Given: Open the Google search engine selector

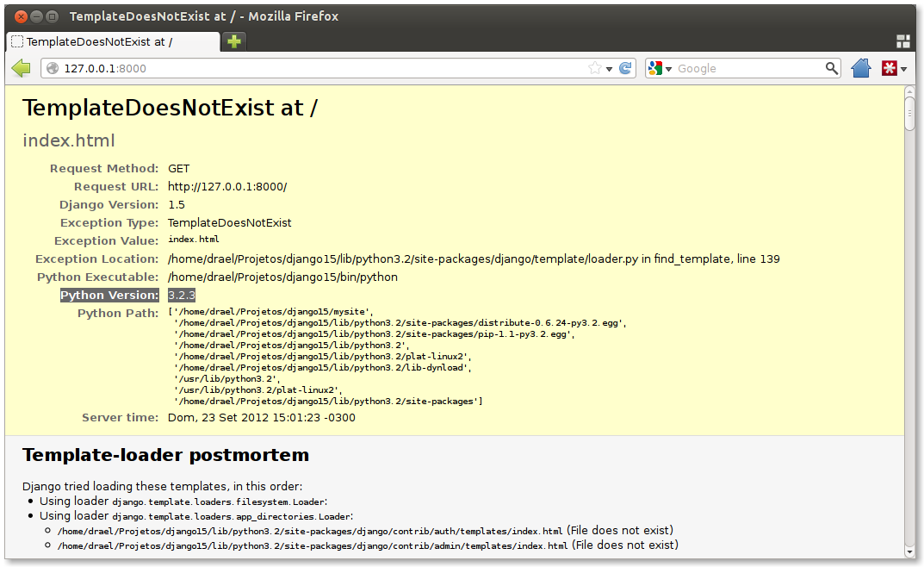Looking at the screenshot, I should pyautogui.click(x=660, y=68).
